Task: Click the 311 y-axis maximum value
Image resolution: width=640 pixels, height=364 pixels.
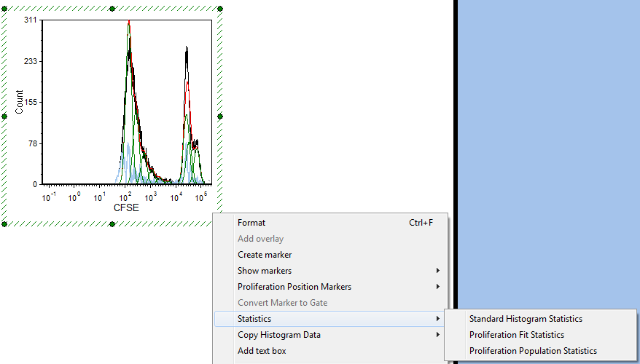Action: 31,20
